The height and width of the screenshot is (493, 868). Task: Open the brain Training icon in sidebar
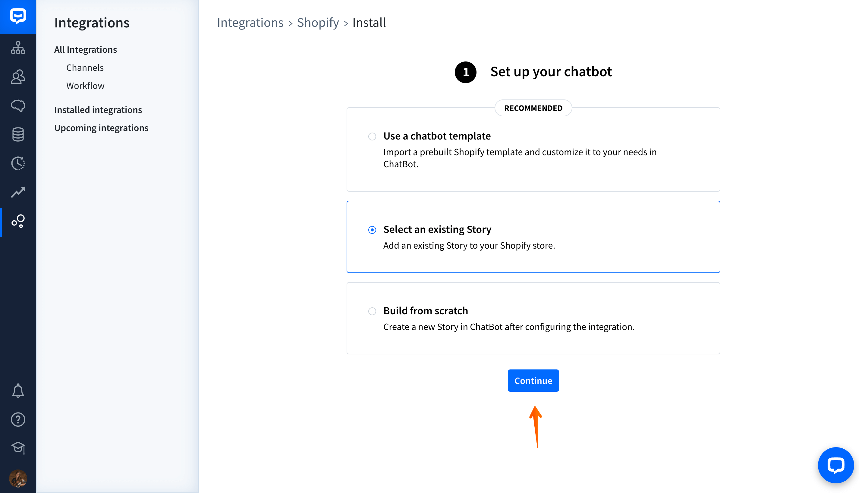18,106
